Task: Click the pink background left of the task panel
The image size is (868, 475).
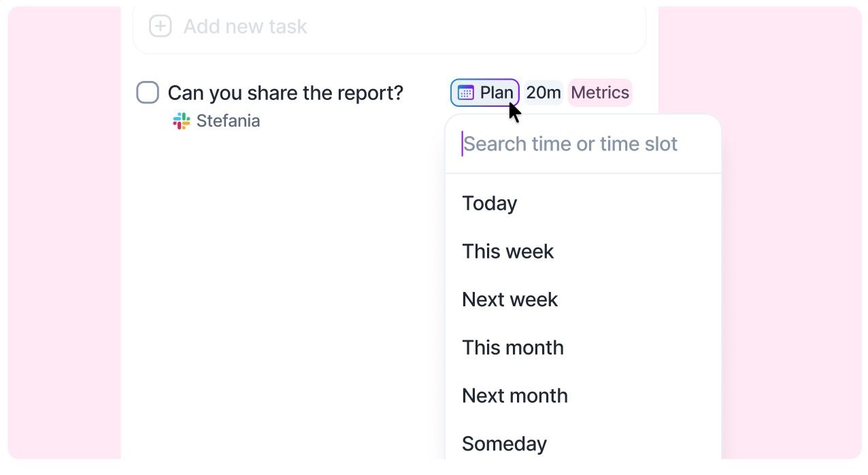Action: pos(65,238)
